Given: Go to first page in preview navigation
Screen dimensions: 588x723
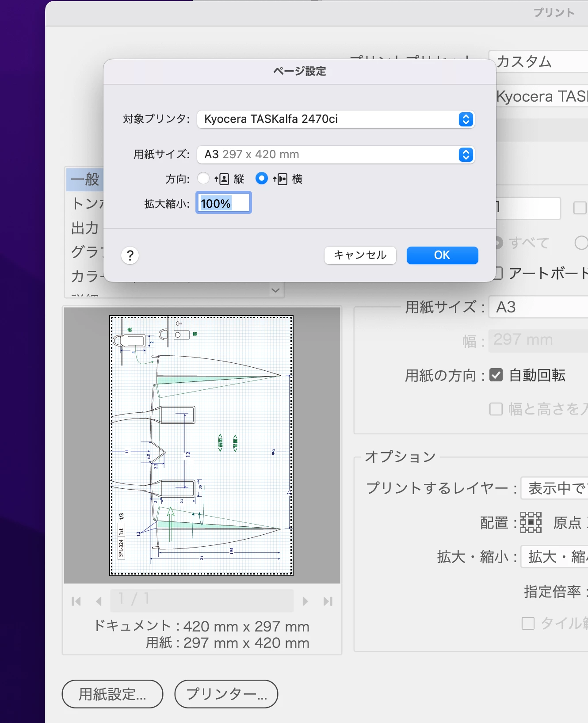Looking at the screenshot, I should tap(76, 601).
